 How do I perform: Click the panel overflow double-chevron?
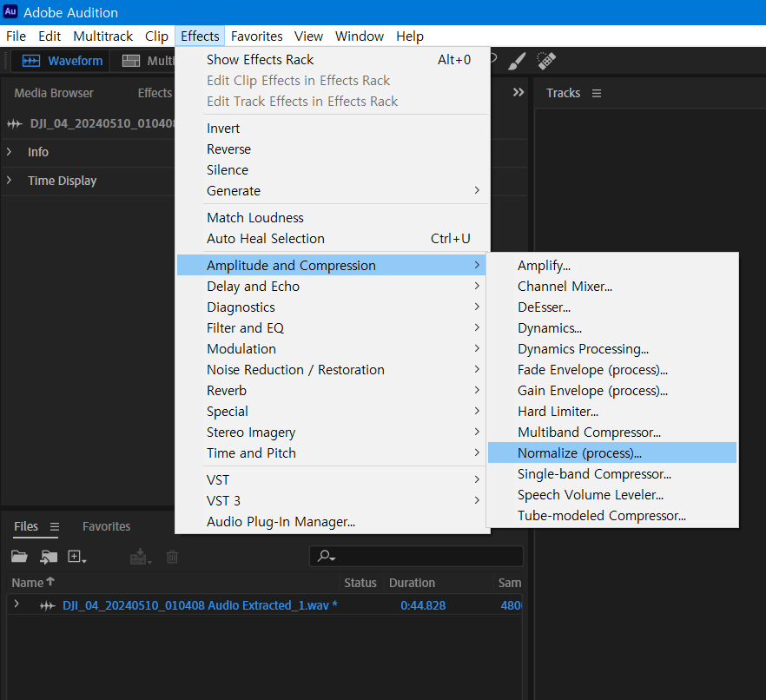tap(518, 92)
